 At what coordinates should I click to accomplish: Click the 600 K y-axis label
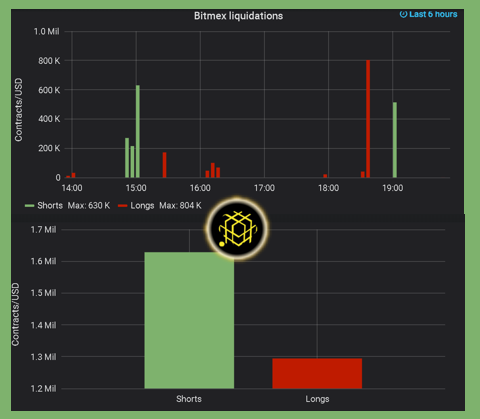[x=49, y=90]
